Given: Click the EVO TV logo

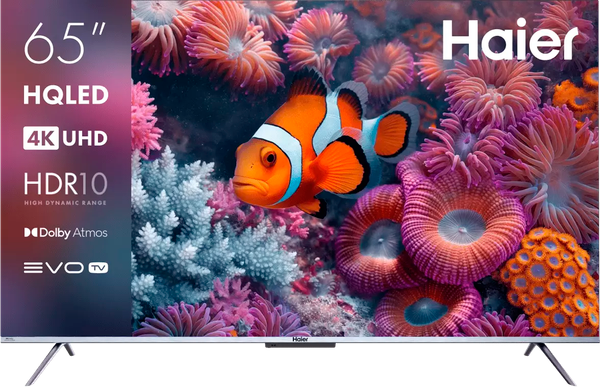Looking at the screenshot, I should 66,268.
